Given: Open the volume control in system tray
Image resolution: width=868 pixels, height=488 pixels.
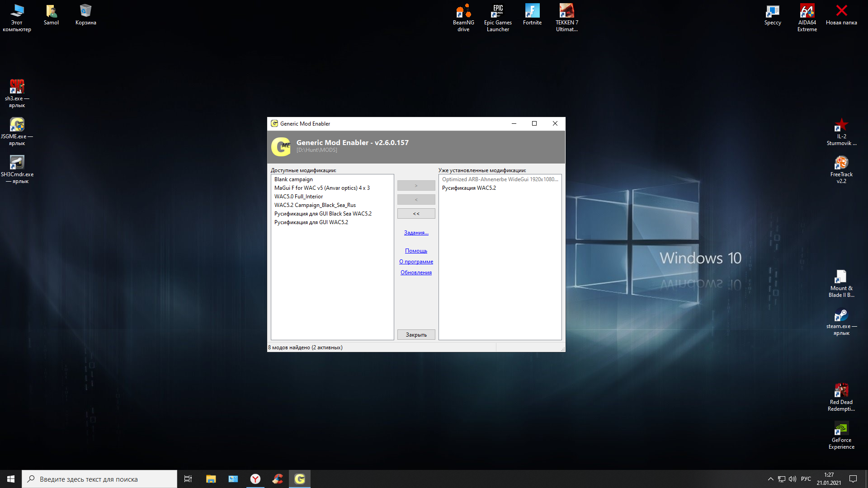Looking at the screenshot, I should tap(793, 479).
